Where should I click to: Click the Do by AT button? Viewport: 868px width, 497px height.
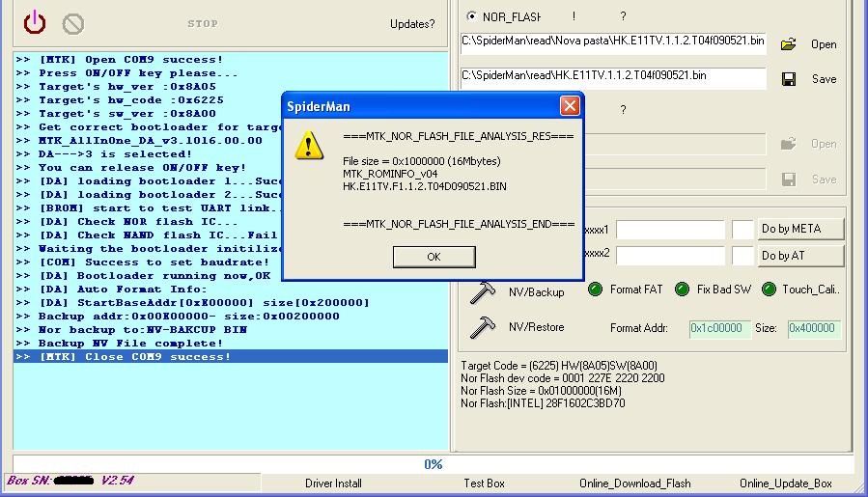click(800, 256)
